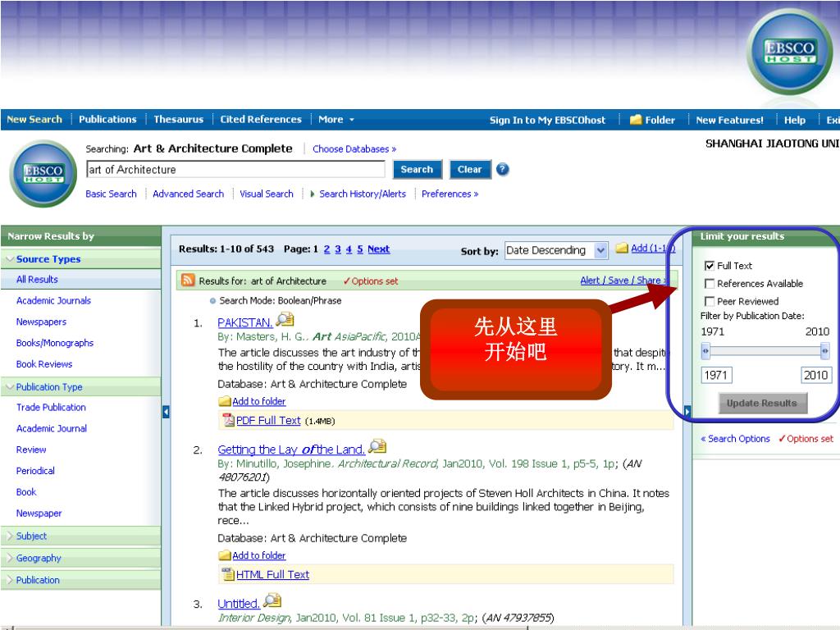The height and width of the screenshot is (630, 840).
Task: Click the Folder icon in top bar
Action: pos(636,120)
